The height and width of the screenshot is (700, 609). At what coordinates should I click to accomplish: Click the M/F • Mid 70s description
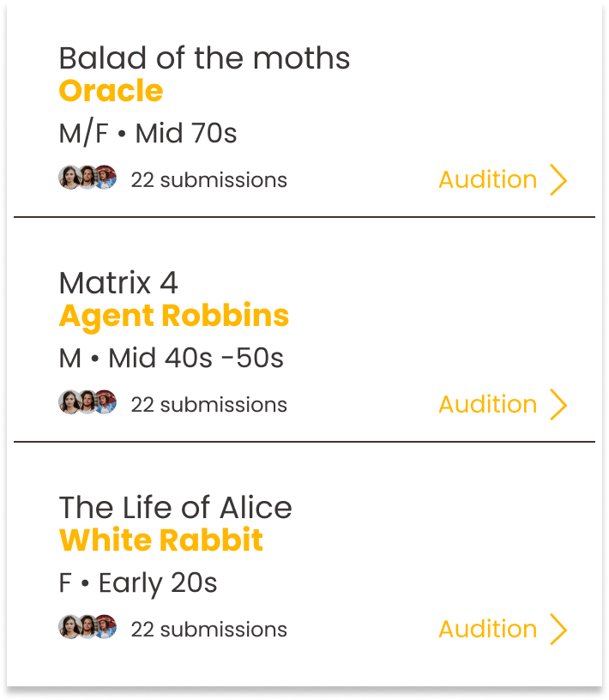point(148,134)
